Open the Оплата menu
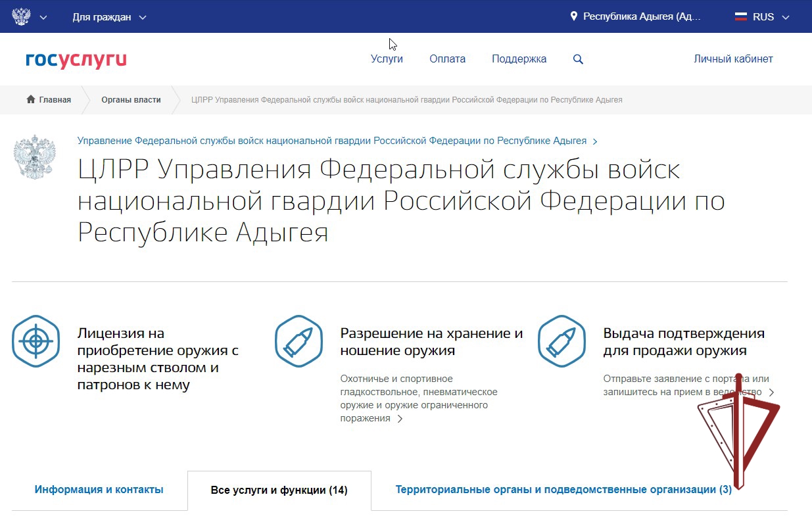 (447, 59)
